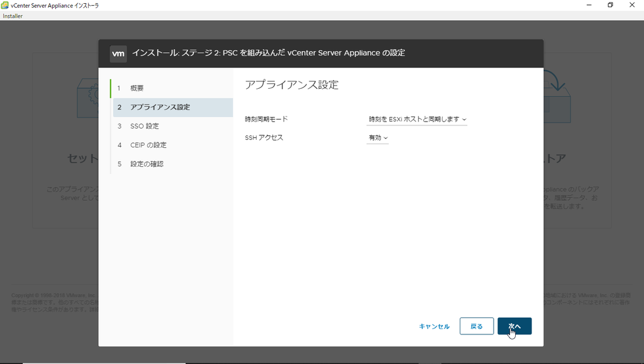Image resolution: width=644 pixels, height=364 pixels.
Task: Click the maximize window control
Action: pos(609,5)
